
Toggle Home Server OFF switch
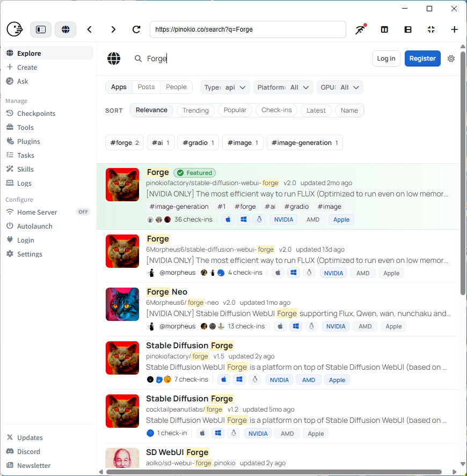[83, 212]
